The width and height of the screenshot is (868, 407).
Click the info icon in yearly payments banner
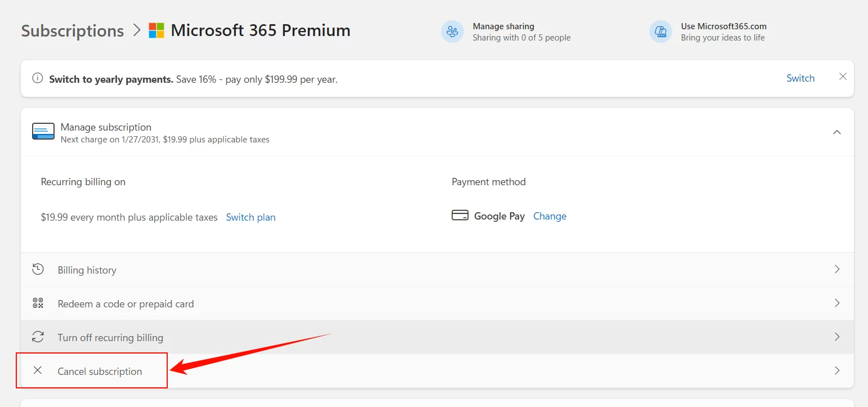click(x=38, y=78)
